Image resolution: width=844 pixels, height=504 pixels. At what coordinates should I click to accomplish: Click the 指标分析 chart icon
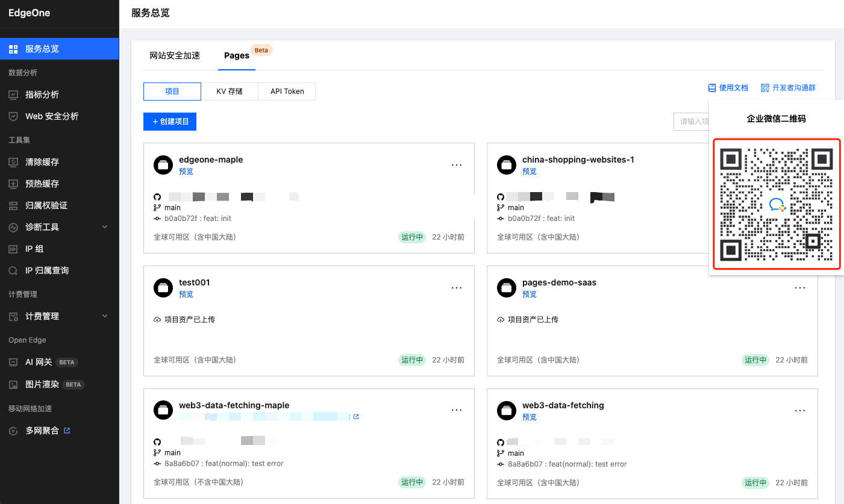point(13,95)
